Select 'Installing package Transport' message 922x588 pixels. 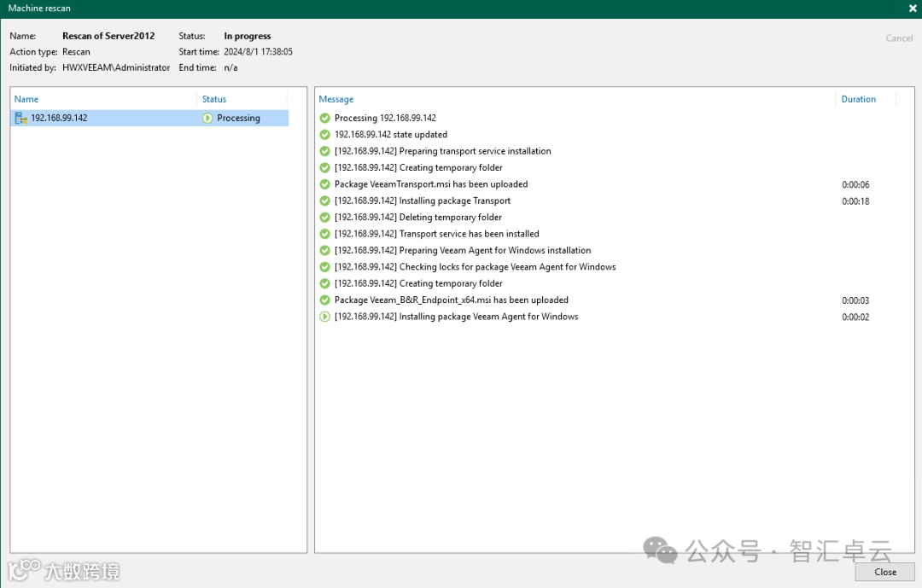pyautogui.click(x=423, y=201)
